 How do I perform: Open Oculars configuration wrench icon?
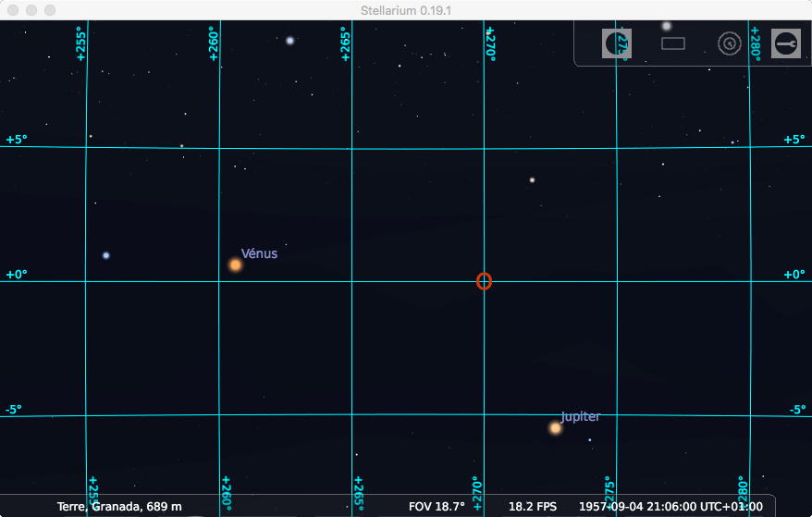[786, 43]
